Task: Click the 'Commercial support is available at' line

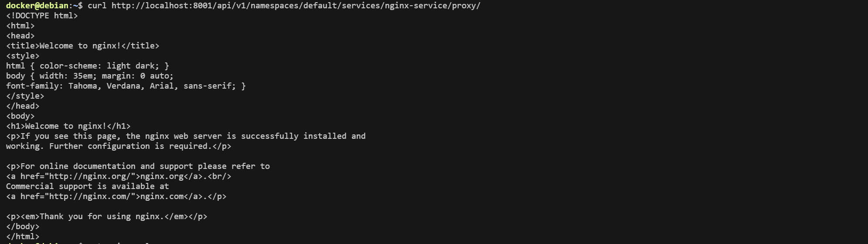Action: (88, 186)
